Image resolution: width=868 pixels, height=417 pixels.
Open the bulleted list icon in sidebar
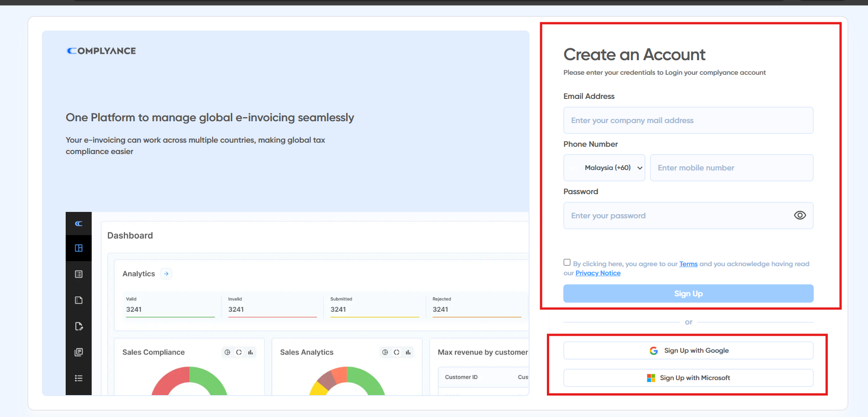[x=78, y=378]
